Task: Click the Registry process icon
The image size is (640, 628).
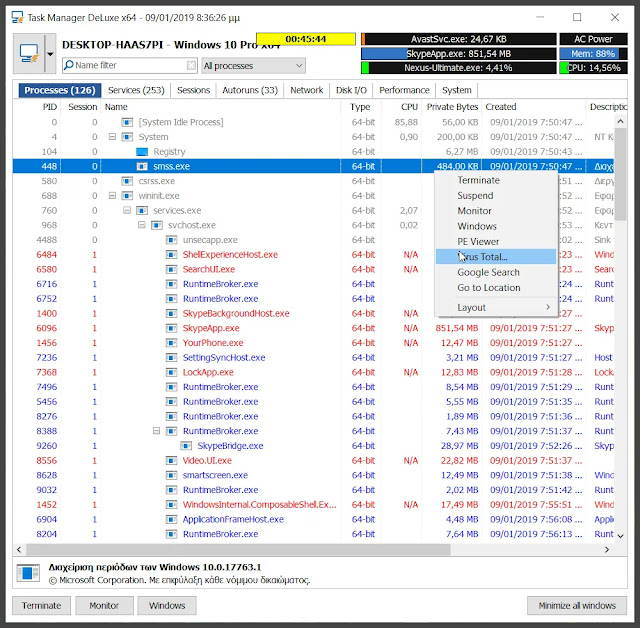Action: (142, 152)
